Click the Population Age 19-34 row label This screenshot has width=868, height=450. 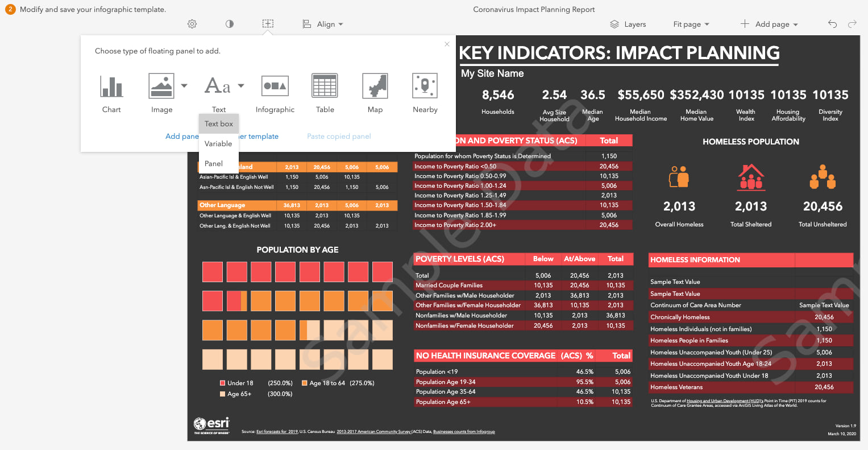[x=446, y=382]
